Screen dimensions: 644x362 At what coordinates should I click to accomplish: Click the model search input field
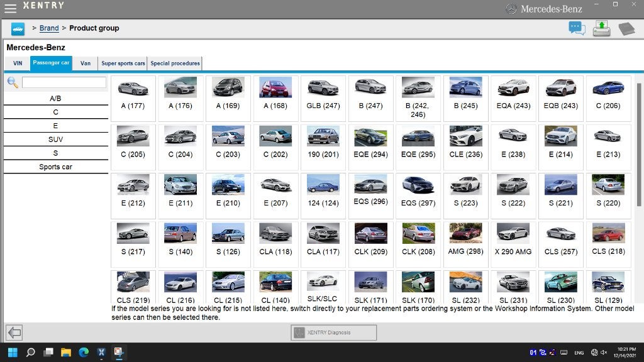64,82
